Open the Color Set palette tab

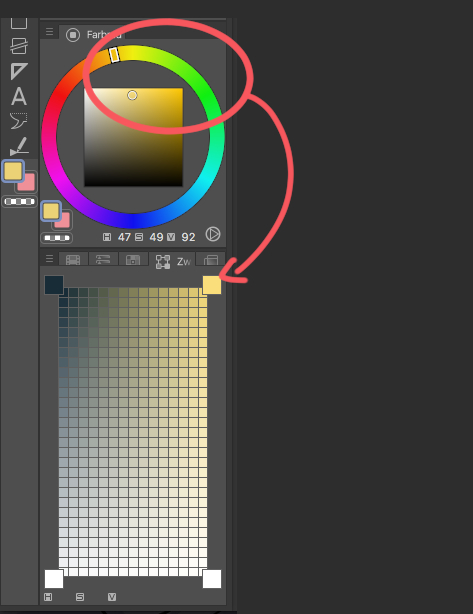point(73,260)
